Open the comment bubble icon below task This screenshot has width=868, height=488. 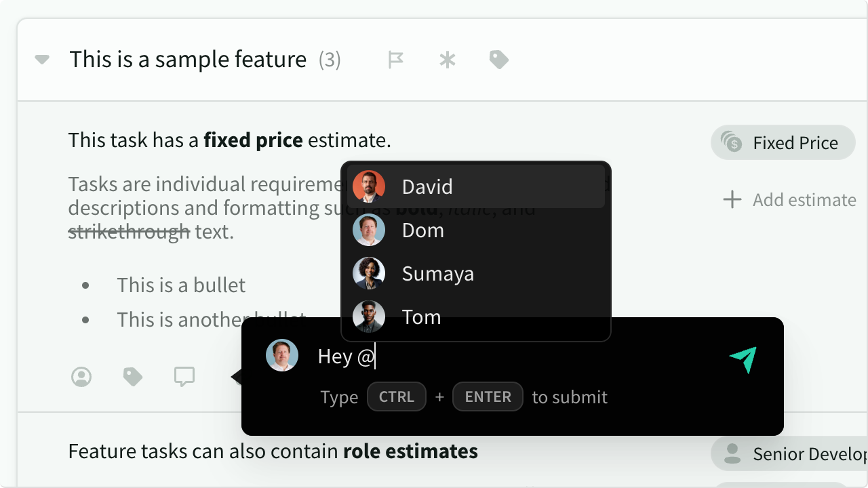pyautogui.click(x=184, y=377)
